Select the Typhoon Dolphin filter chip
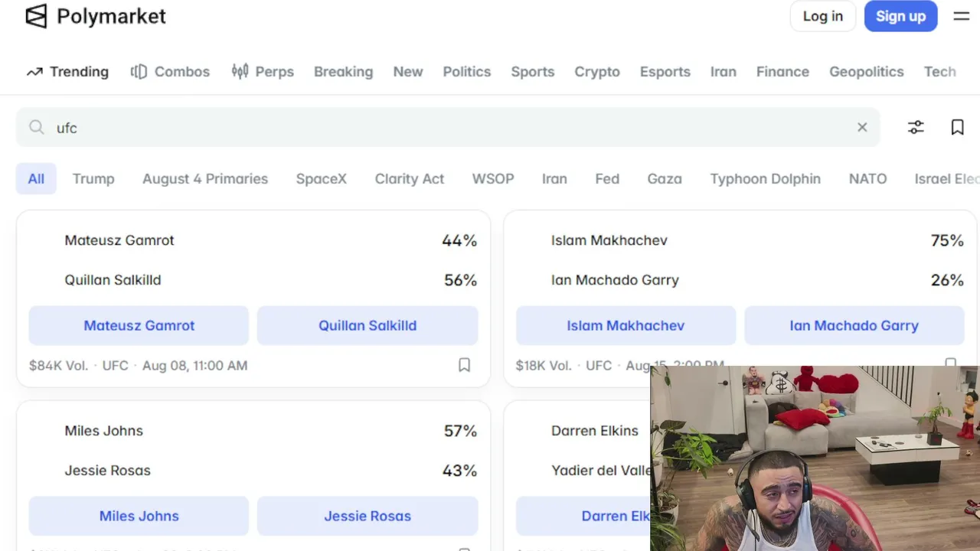 (x=766, y=179)
